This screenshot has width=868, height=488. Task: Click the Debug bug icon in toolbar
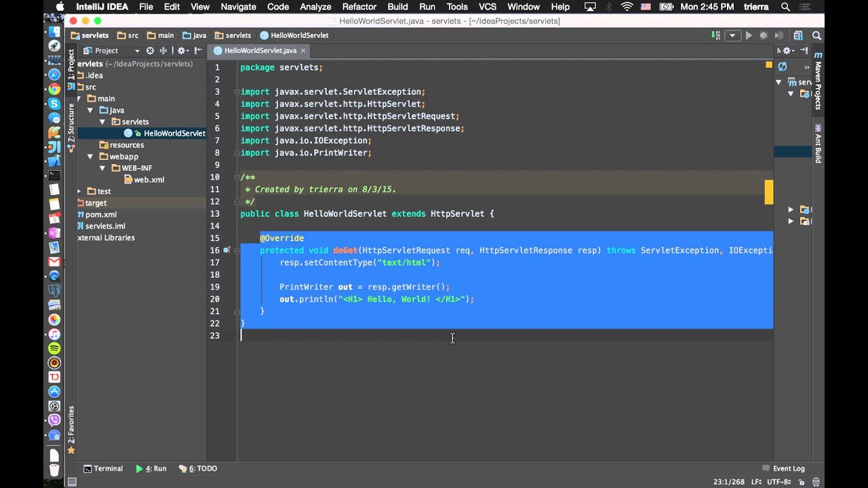(x=764, y=35)
